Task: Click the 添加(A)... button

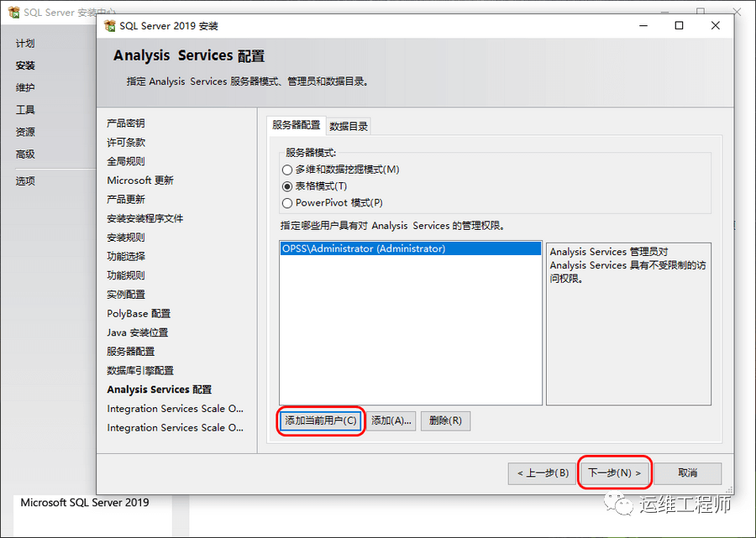Action: point(391,421)
